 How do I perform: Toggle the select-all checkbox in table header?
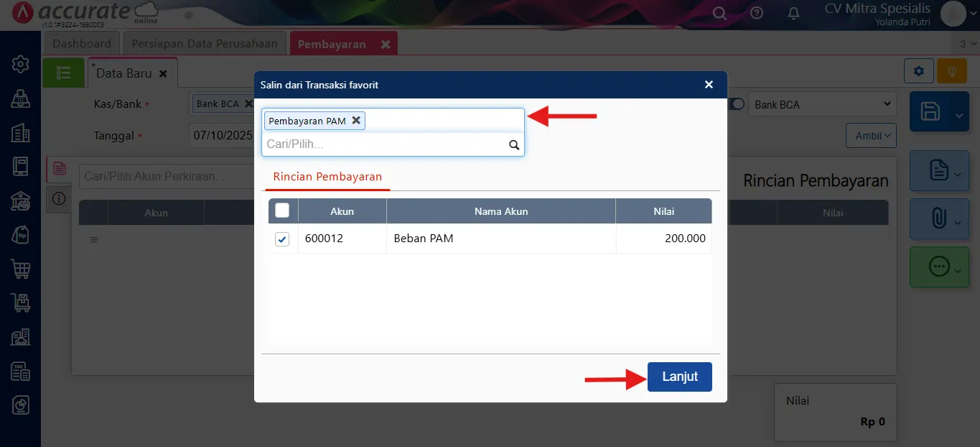[282, 210]
